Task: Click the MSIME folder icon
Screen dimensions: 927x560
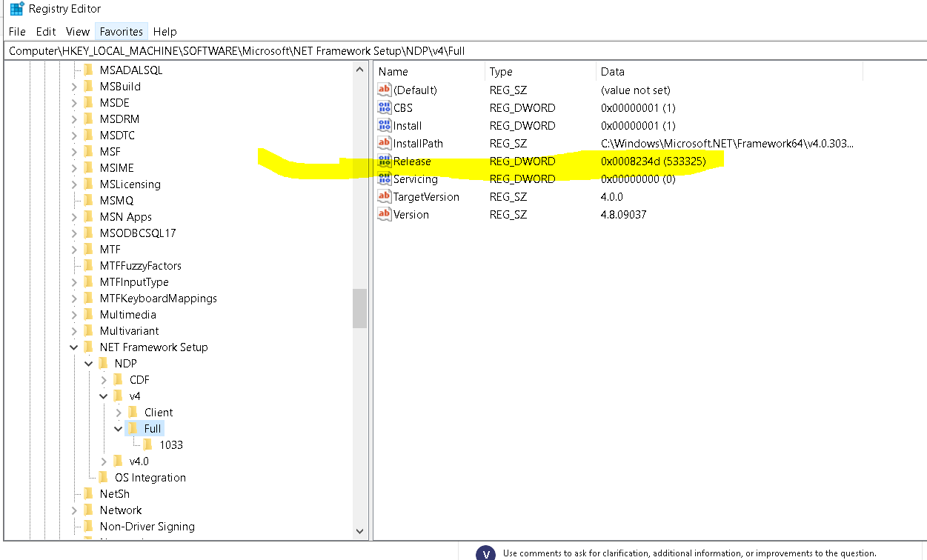Action: [89, 167]
